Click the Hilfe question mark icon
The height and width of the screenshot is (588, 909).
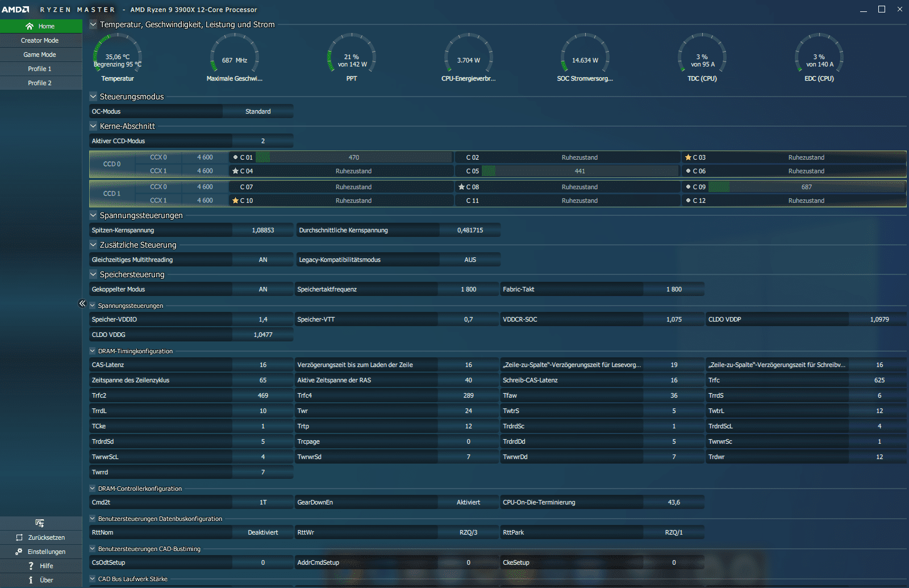tap(31, 566)
